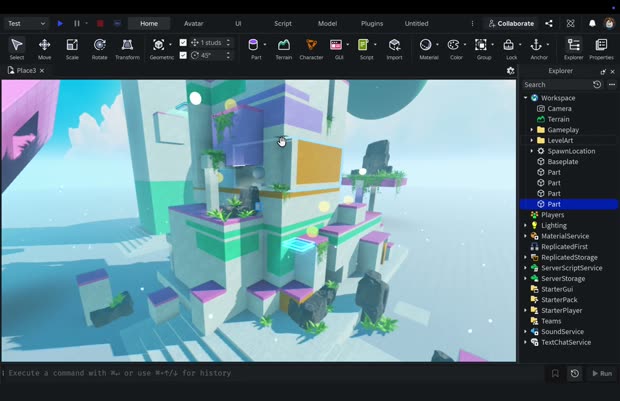Screen dimensions: 620x401
Task: Open the Test mode dropdown
Action: click(26, 23)
